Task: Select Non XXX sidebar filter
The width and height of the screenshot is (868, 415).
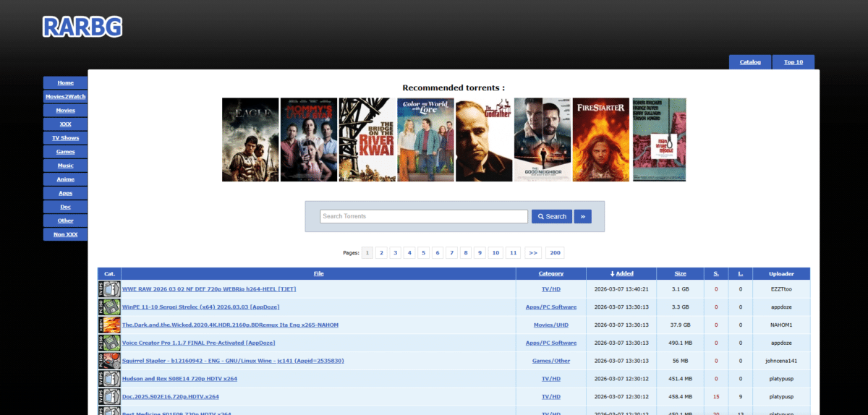Action: [x=65, y=234]
